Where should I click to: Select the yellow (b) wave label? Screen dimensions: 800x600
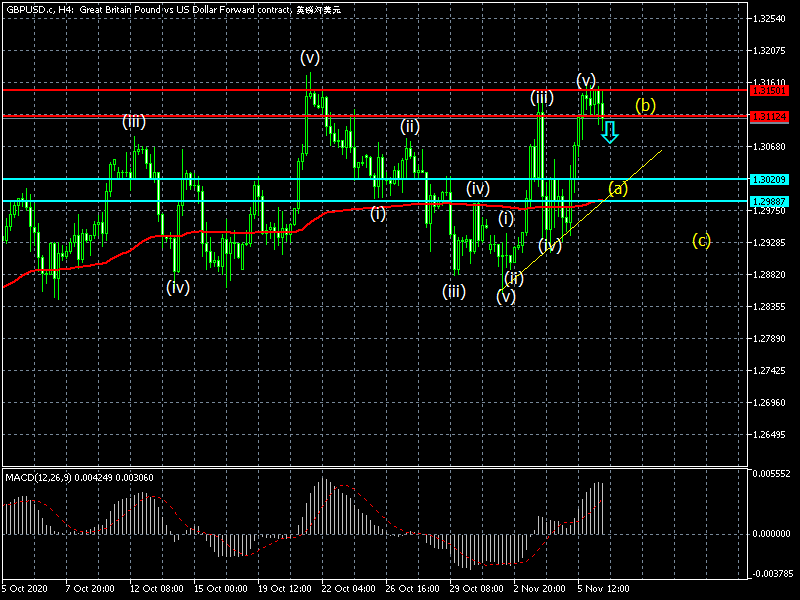(x=645, y=104)
